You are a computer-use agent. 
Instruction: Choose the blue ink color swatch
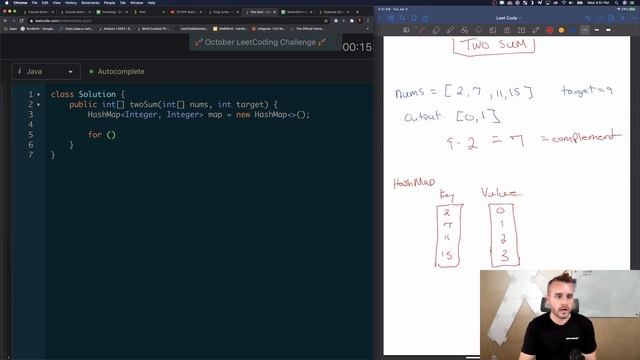tap(573, 30)
